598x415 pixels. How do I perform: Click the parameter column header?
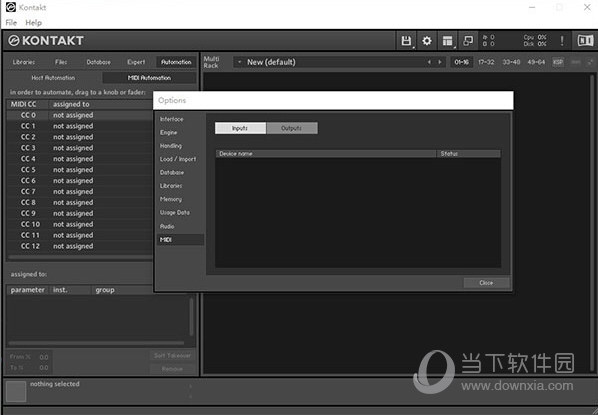pyautogui.click(x=27, y=290)
